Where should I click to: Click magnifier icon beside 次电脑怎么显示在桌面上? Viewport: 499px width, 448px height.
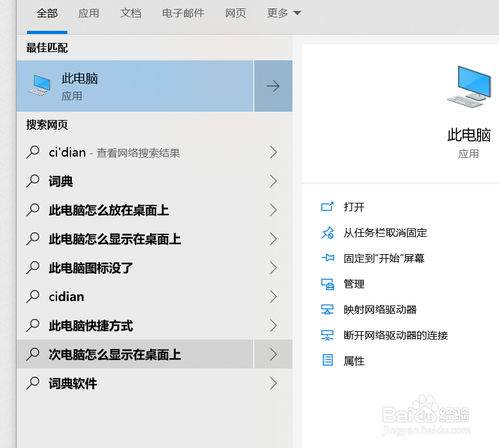(33, 354)
